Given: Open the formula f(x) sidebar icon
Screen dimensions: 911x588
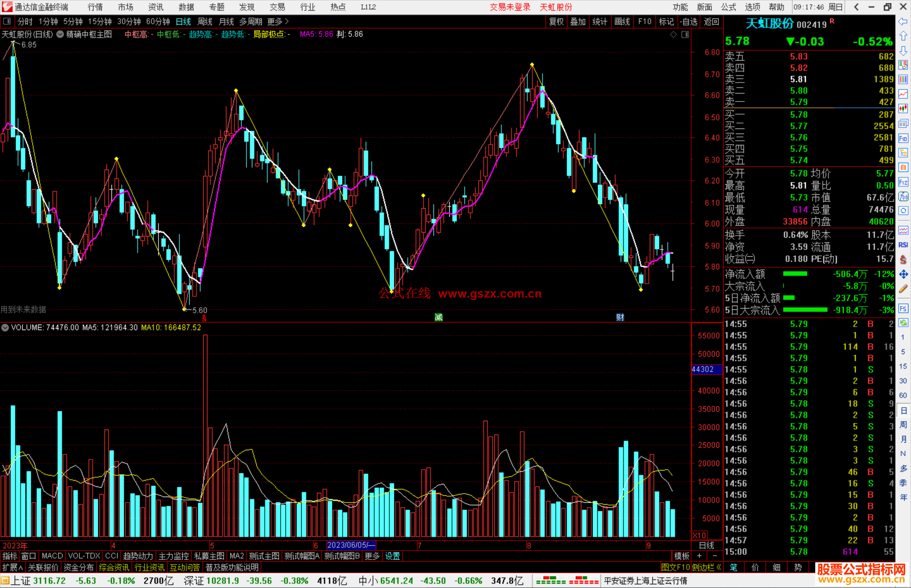Looking at the screenshot, I should 903,196.
